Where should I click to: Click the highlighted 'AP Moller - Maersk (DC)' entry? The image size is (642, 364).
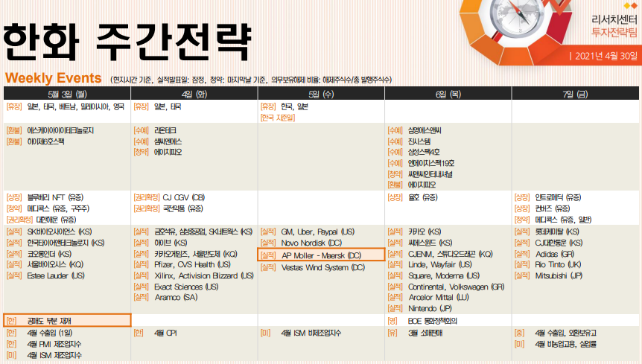point(322,255)
